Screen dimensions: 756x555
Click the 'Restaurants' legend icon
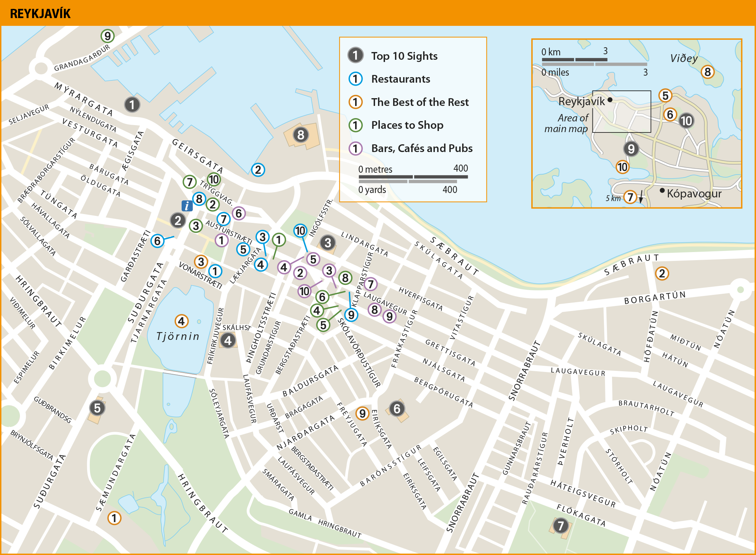[x=355, y=79]
